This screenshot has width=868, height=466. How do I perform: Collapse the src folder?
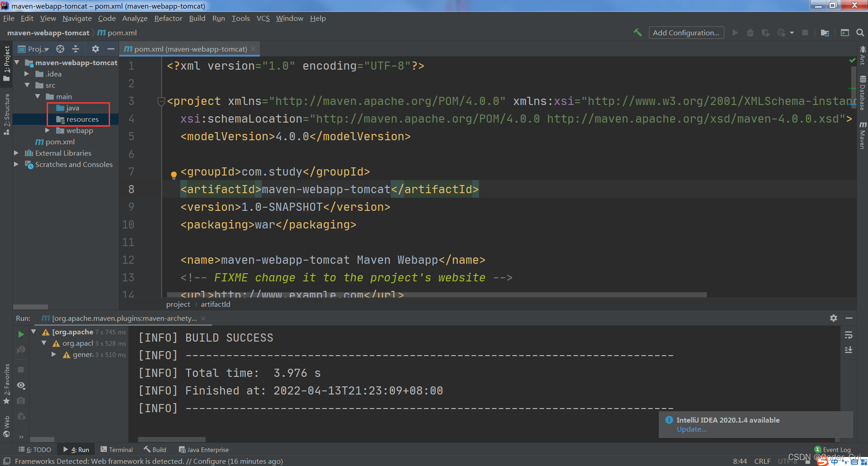pos(27,85)
